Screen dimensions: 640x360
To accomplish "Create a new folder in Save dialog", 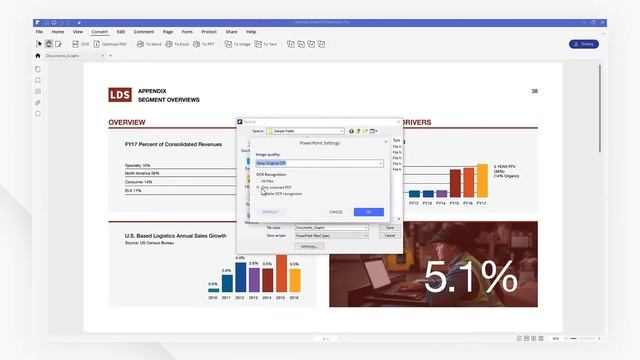I will (365, 131).
